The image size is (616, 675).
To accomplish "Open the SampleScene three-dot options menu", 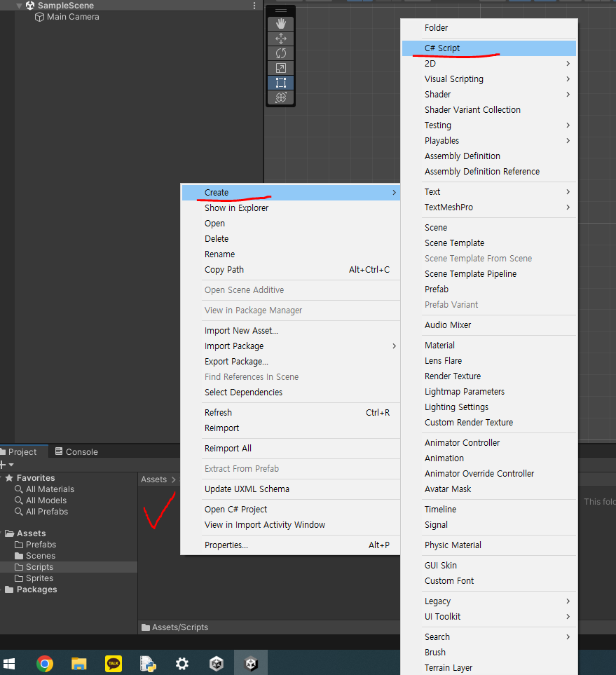I will click(254, 6).
